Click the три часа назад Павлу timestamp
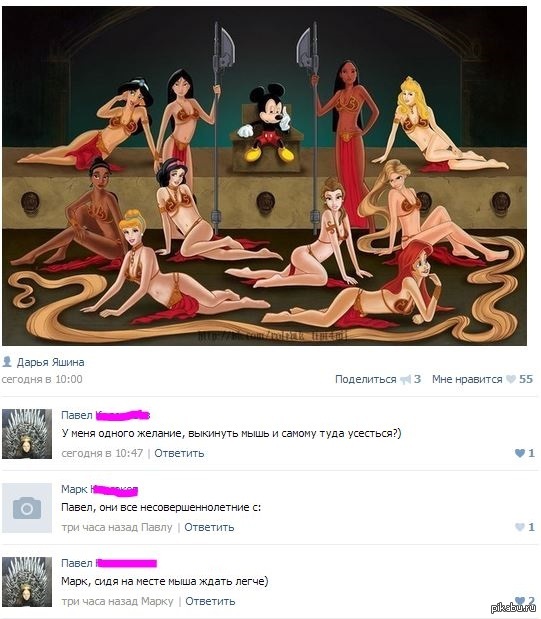This screenshot has height=619, width=541. pos(117,527)
